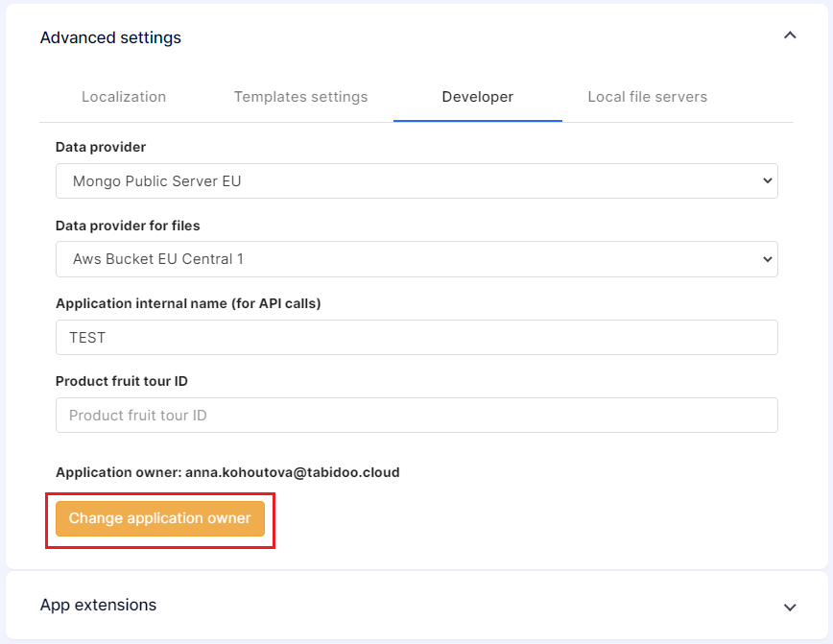Open the Mongo Public Server EU dropdown
The height and width of the screenshot is (644, 833).
[416, 180]
